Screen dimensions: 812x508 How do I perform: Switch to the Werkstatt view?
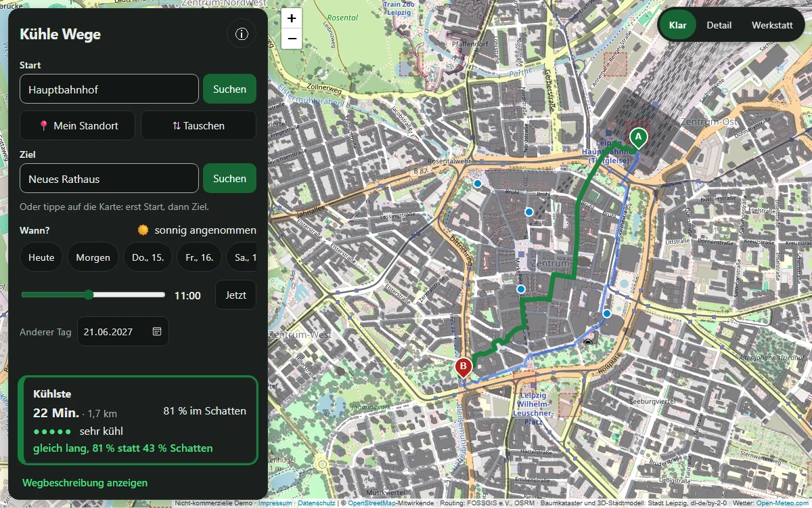[x=772, y=25]
